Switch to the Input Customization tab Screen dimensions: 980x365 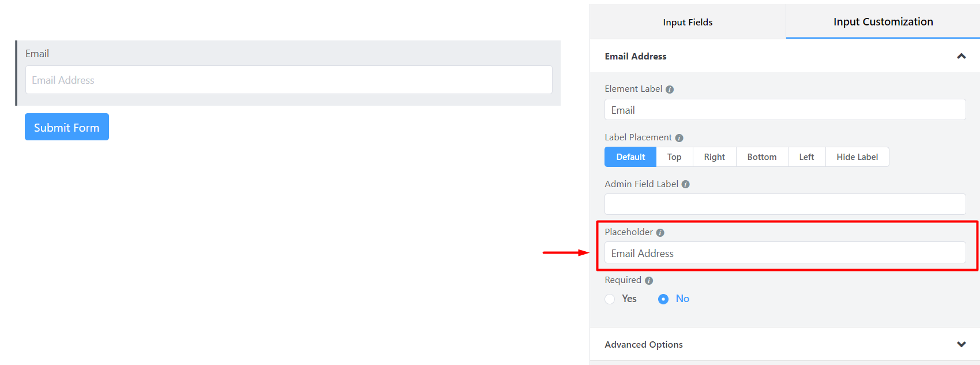[x=883, y=22]
